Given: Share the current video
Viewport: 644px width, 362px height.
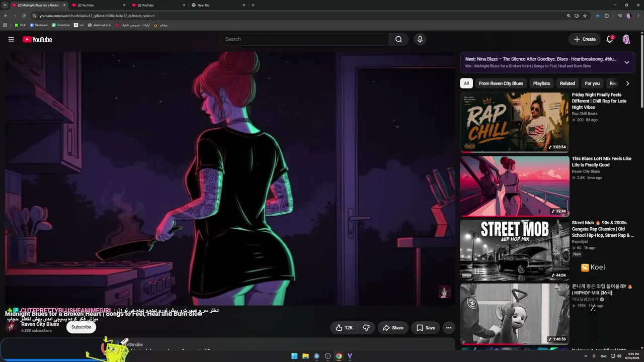Looking at the screenshot, I should (393, 328).
